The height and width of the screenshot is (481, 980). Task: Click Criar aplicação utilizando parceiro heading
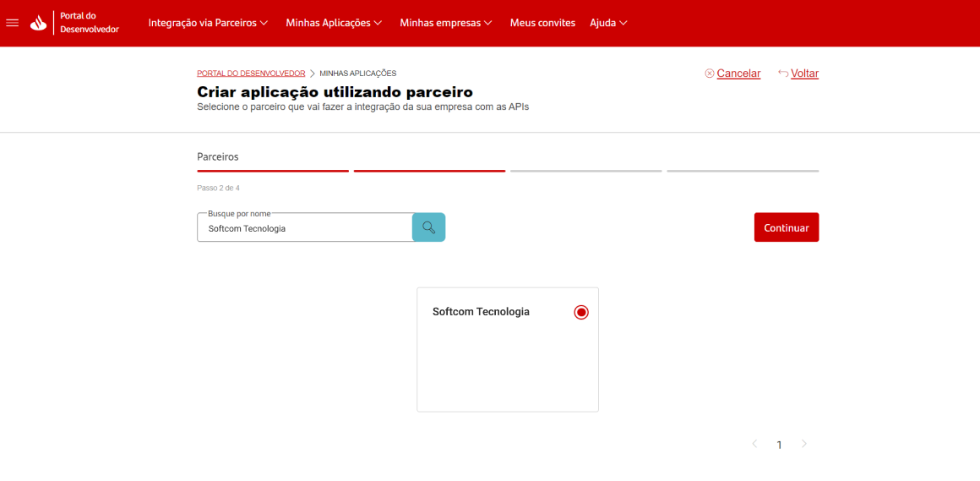click(x=335, y=92)
